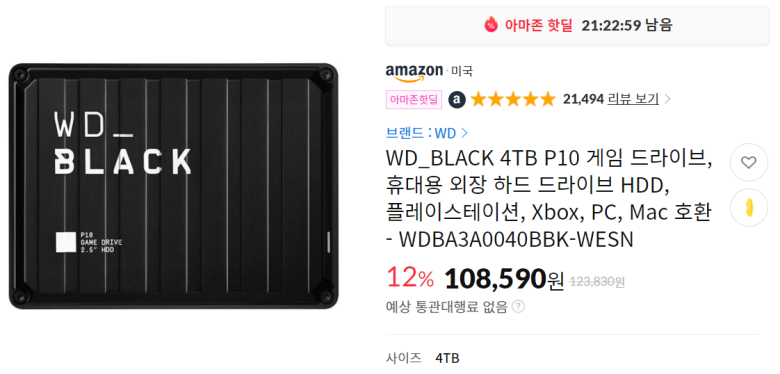This screenshot has width=780, height=374.
Task: Click the gold coin reward icon
Action: [749, 208]
